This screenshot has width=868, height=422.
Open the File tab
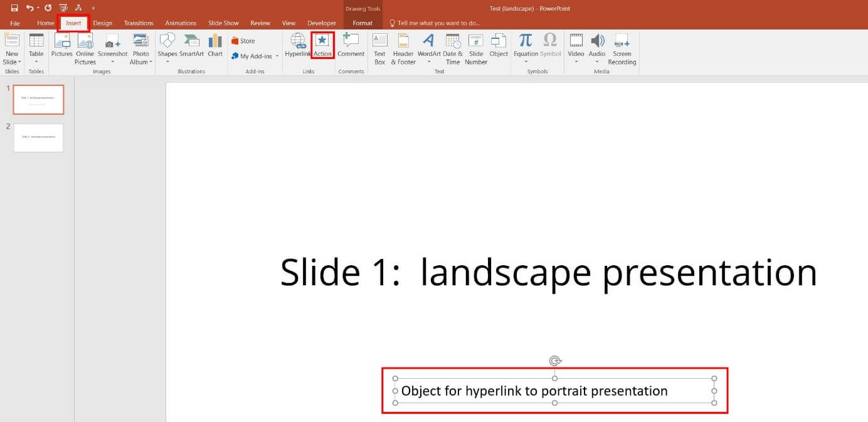click(x=15, y=23)
